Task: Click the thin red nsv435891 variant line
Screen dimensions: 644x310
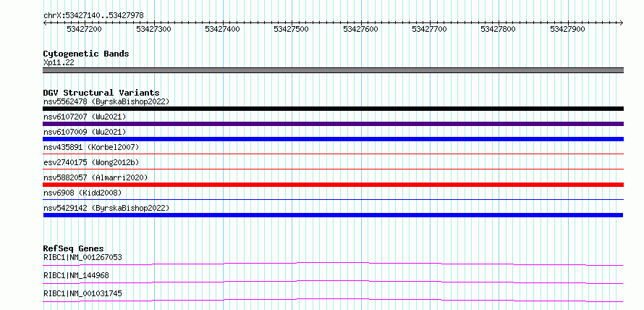Action: (x=333, y=154)
